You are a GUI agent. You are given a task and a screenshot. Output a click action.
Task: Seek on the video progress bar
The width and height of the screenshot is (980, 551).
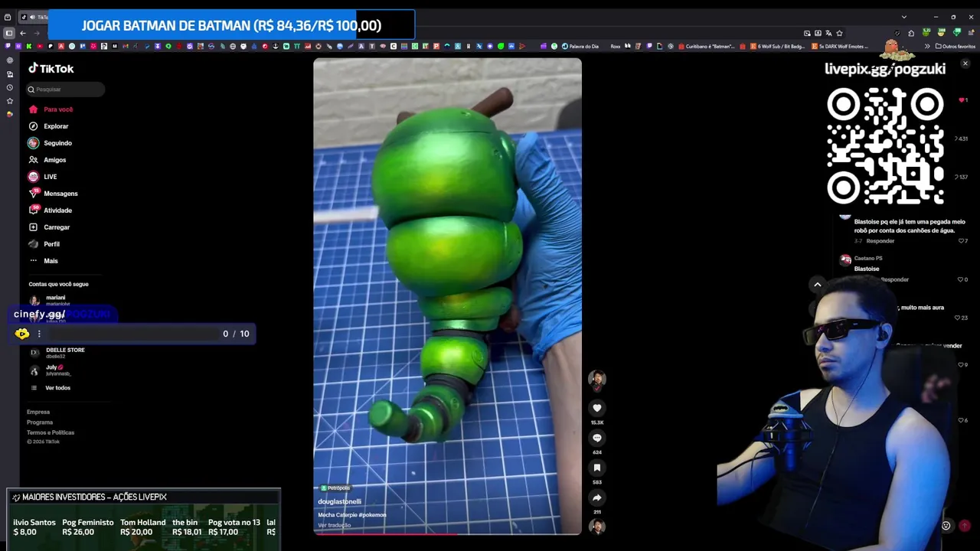click(447, 533)
